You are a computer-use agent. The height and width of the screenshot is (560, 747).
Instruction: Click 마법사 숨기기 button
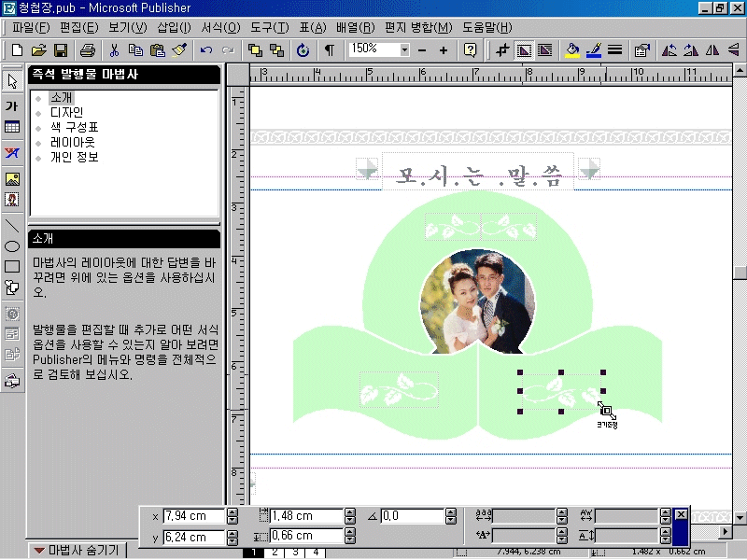(76, 551)
